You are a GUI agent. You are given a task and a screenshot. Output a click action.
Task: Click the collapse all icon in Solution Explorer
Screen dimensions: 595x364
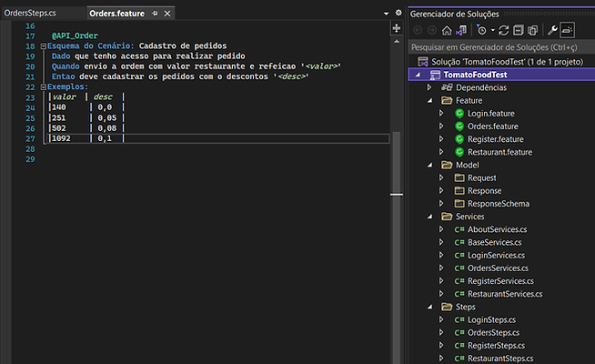point(518,30)
